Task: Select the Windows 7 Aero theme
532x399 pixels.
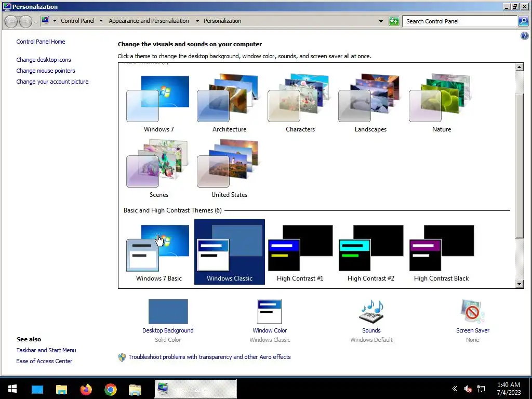Action: (x=158, y=103)
